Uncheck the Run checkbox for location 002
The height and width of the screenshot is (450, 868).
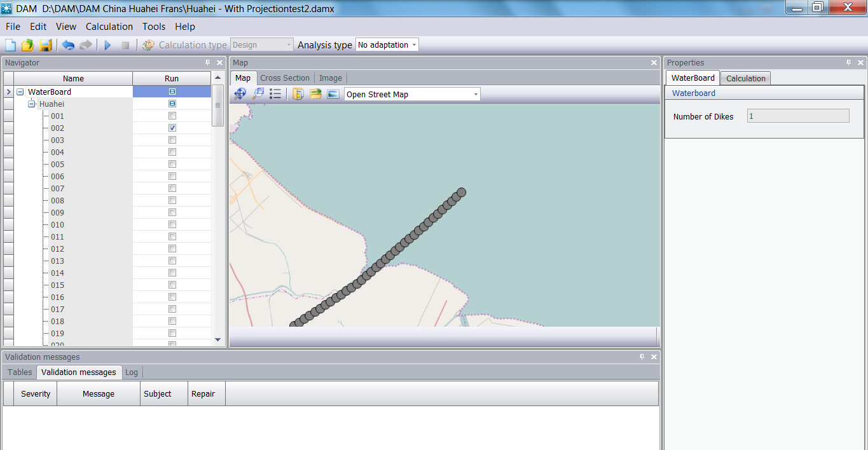pyautogui.click(x=172, y=128)
